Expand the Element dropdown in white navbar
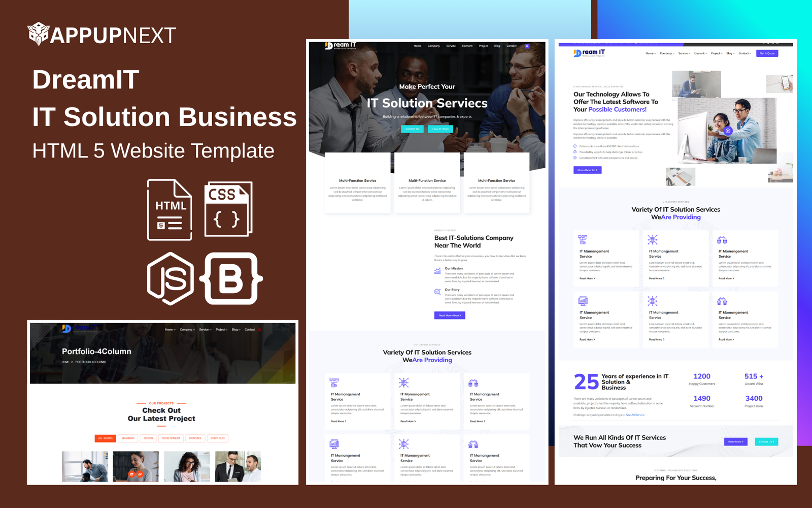This screenshot has height=508, width=812. point(700,53)
